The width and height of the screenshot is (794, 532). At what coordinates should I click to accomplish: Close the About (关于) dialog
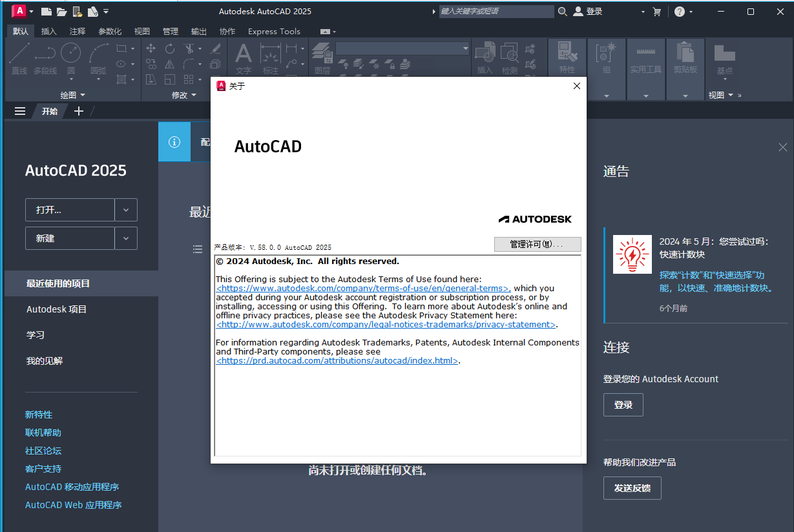[577, 86]
